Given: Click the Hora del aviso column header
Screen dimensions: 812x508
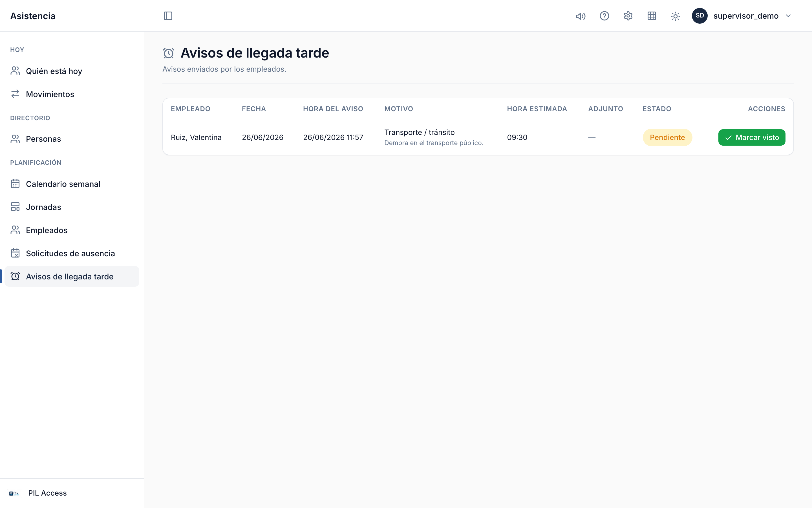Looking at the screenshot, I should coord(333,109).
